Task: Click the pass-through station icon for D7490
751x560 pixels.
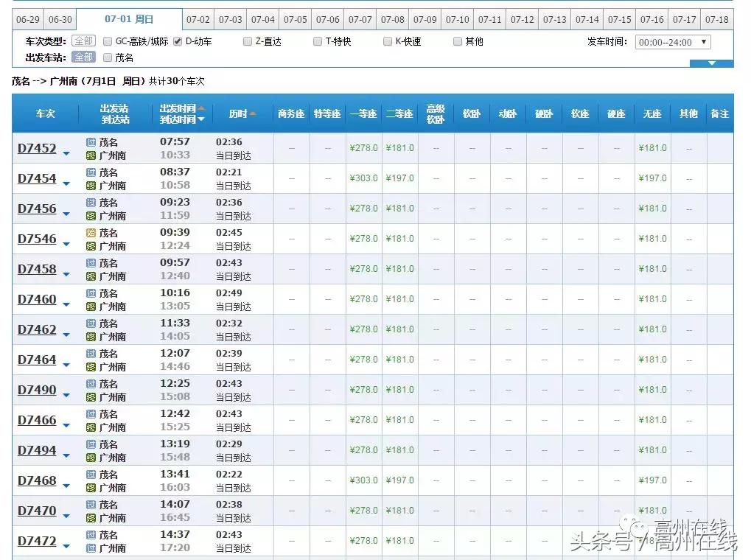Action: [x=91, y=384]
